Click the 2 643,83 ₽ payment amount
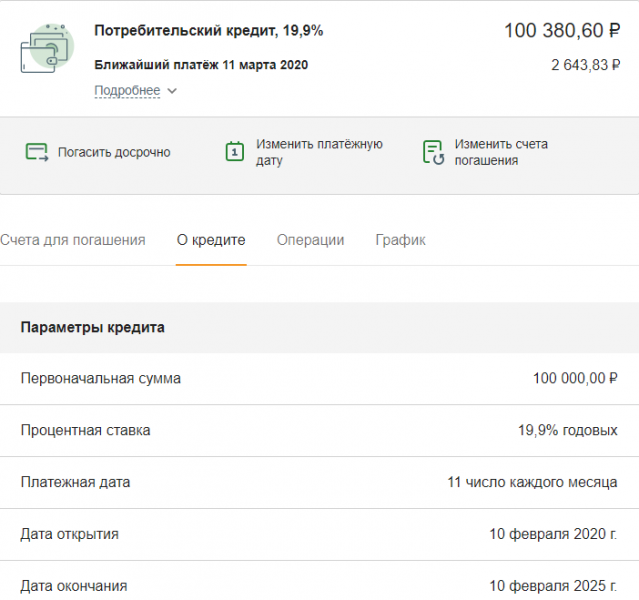Screen dimensions: 639x600 point(586,65)
